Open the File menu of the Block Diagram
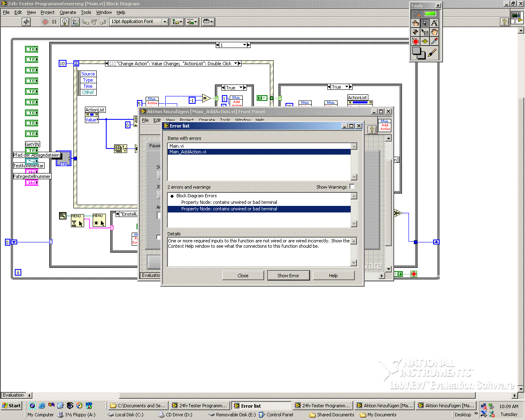Image resolution: width=525 pixels, height=420 pixels. [6, 12]
